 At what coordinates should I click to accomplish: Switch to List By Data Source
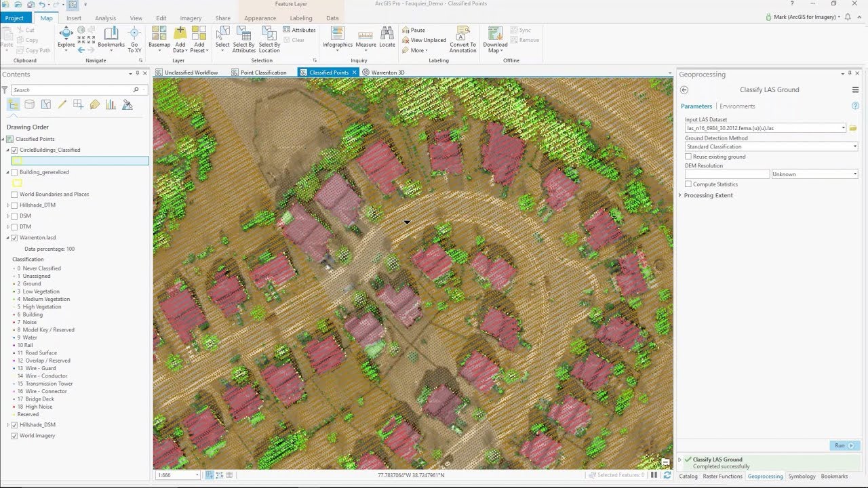[x=30, y=104]
